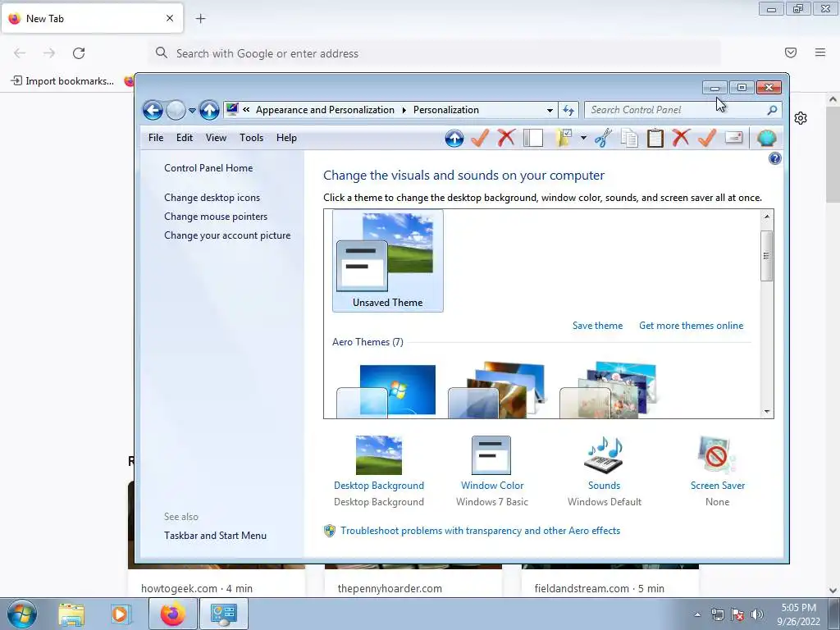Screen dimensions: 840x630
Task: Click Get more themes online link
Action: coord(691,326)
